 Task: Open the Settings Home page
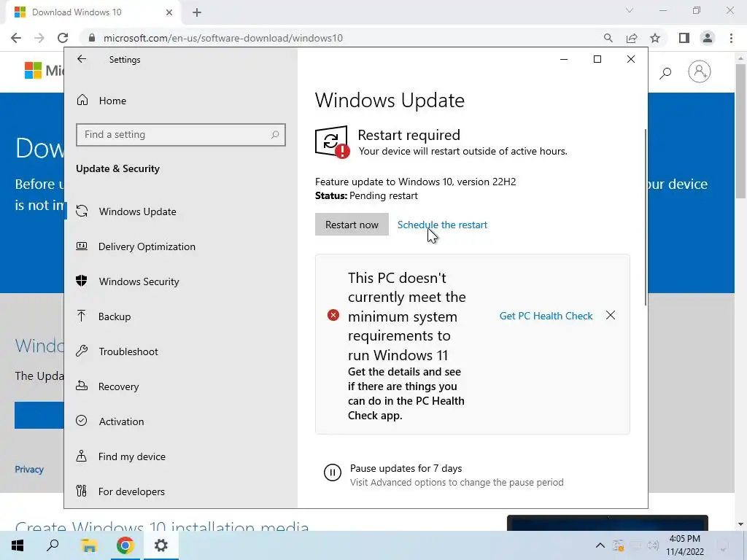pyautogui.click(x=112, y=101)
